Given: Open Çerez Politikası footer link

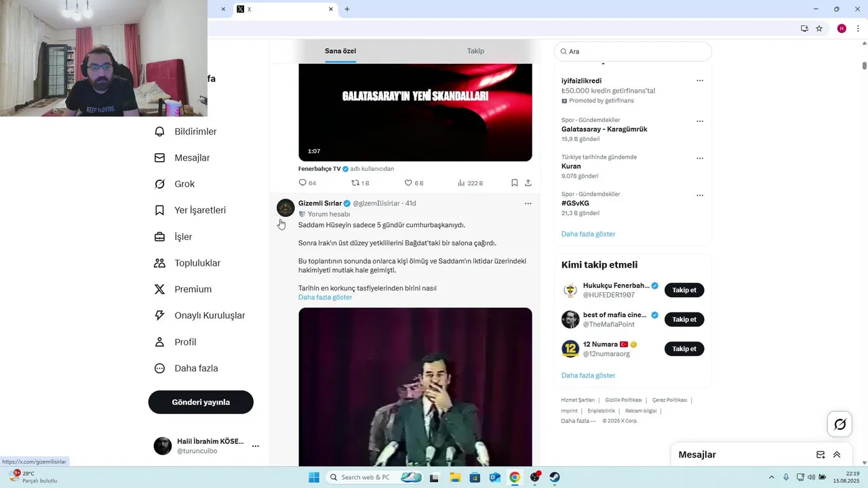Looking at the screenshot, I should 670,400.
